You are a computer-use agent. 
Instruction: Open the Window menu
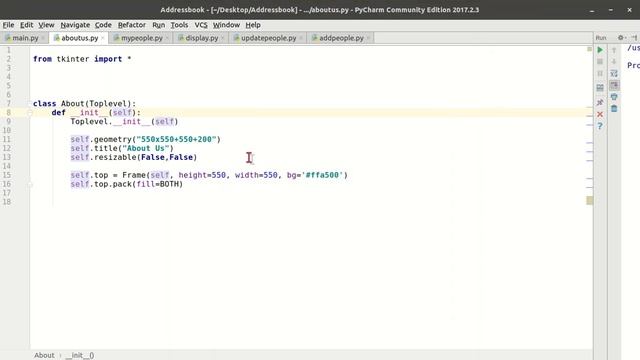[x=226, y=25]
